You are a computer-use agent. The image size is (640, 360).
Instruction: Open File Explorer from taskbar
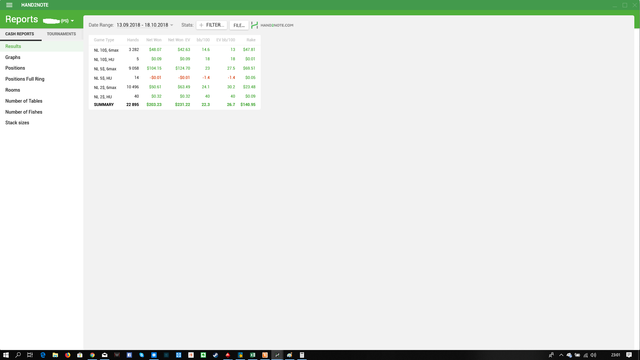click(55, 355)
